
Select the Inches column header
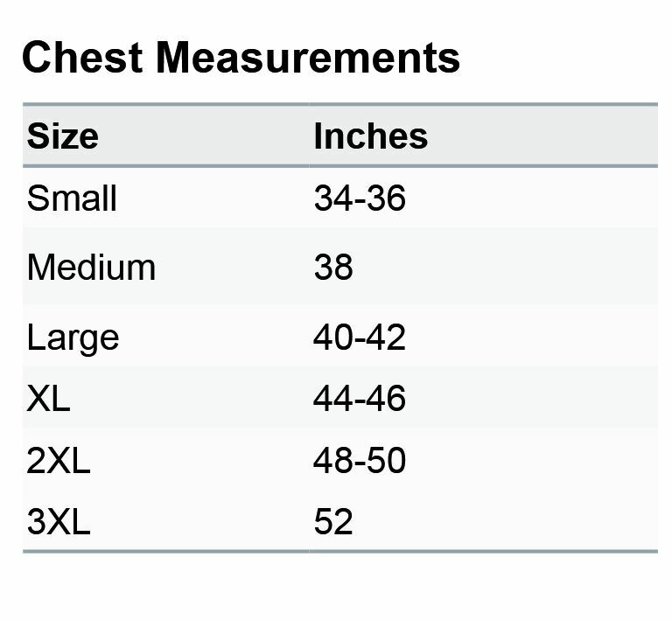tap(371, 136)
